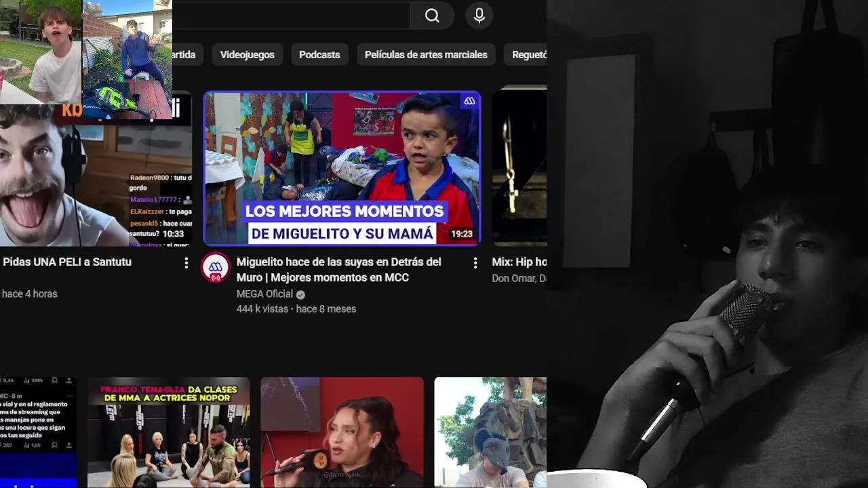The height and width of the screenshot is (488, 868).
Task: Click the verified badge beside MEGA Oficial
Action: pyautogui.click(x=300, y=294)
